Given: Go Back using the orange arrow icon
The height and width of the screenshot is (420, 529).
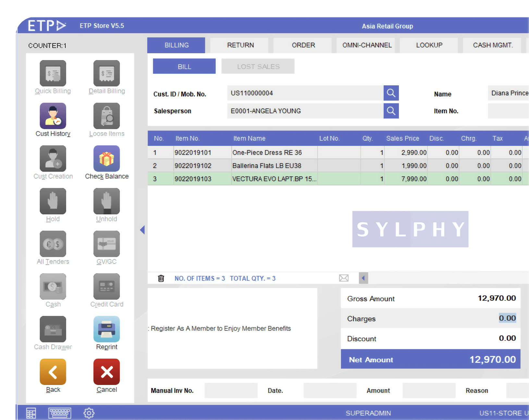Looking at the screenshot, I should coord(53,372).
